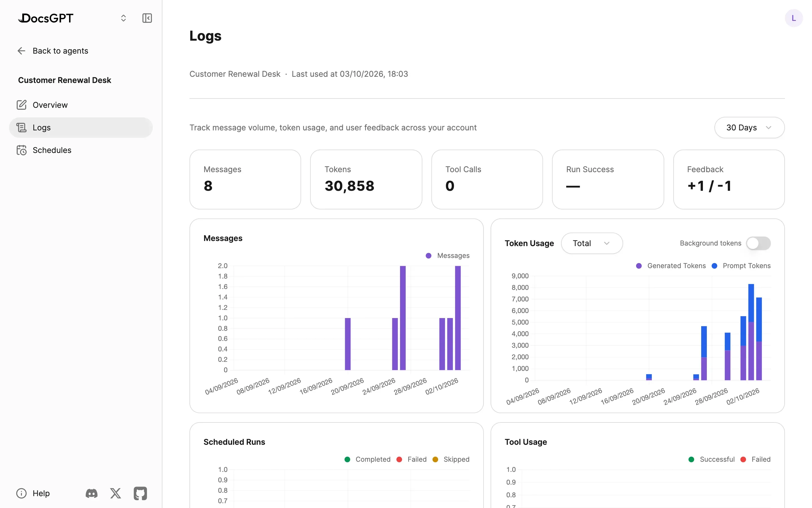Click the Feedback +1 / -1 card
The image size is (812, 508).
729,179
